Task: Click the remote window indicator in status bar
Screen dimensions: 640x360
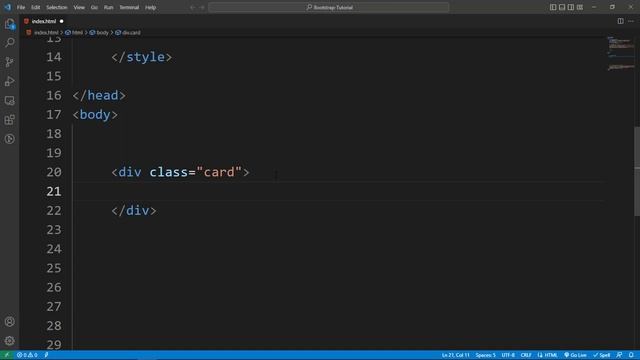Action: [6, 355]
